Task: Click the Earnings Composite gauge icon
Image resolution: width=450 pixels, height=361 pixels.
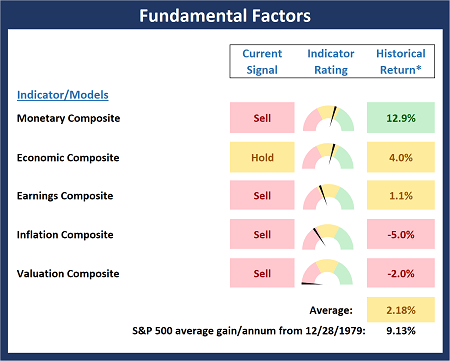Action: (328, 197)
